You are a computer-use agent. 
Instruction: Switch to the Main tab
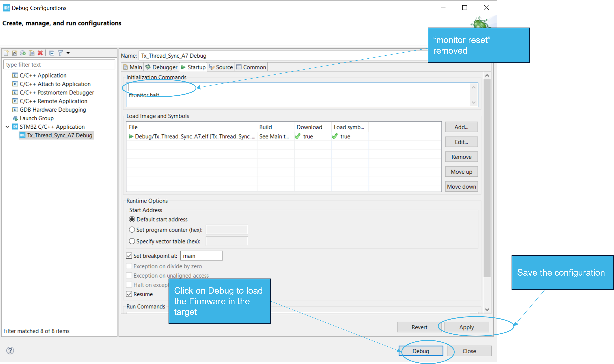[x=133, y=67]
